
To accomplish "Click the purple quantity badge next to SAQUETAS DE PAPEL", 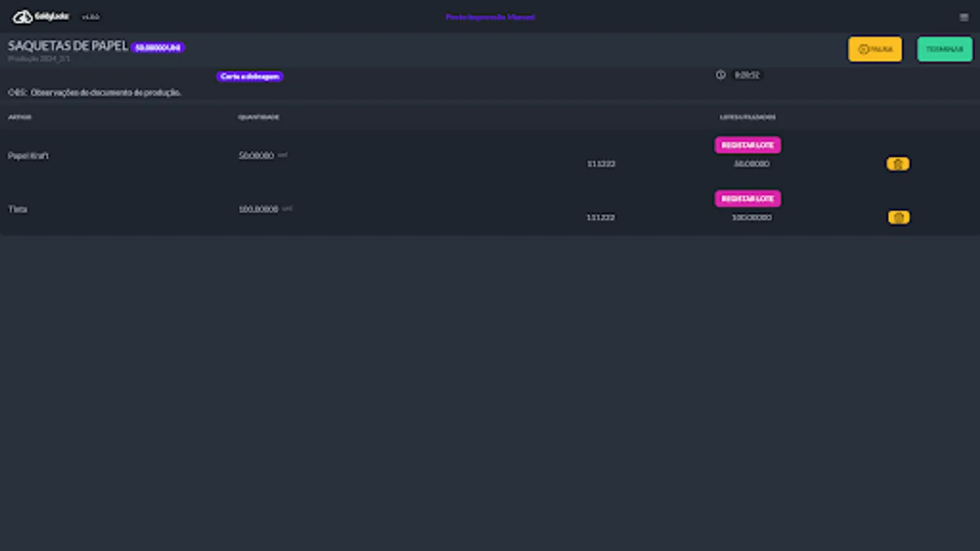I will coord(157,48).
